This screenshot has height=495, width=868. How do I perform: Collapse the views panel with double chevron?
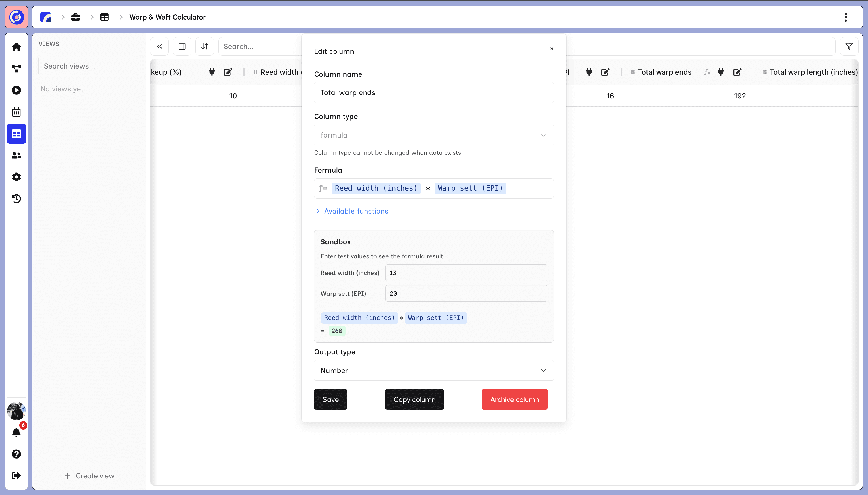coord(159,46)
